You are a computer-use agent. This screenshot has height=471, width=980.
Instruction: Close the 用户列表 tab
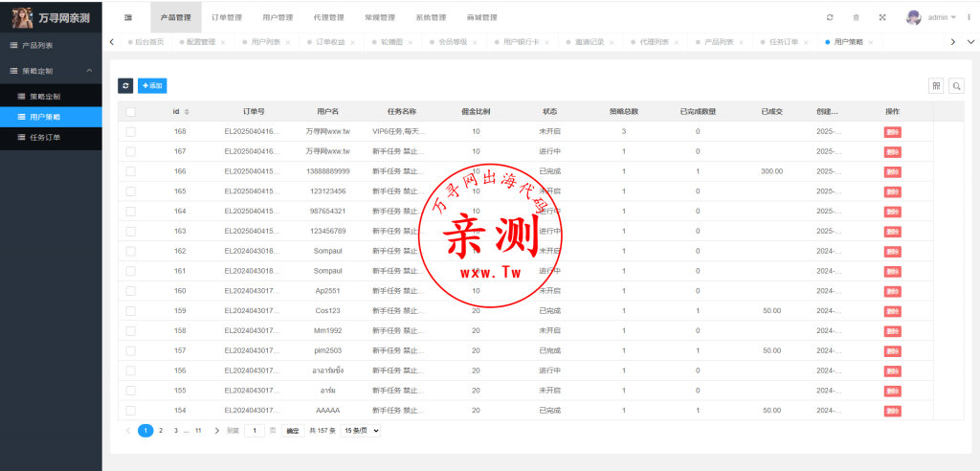(x=287, y=42)
